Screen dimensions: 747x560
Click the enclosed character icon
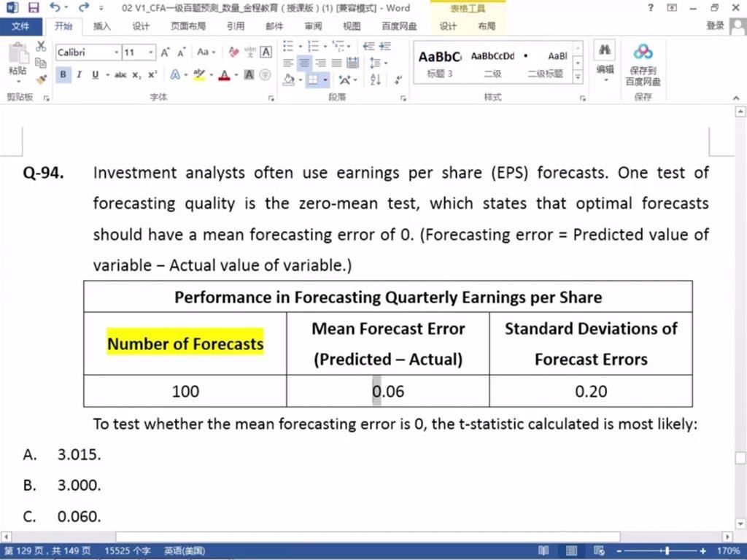(266, 75)
